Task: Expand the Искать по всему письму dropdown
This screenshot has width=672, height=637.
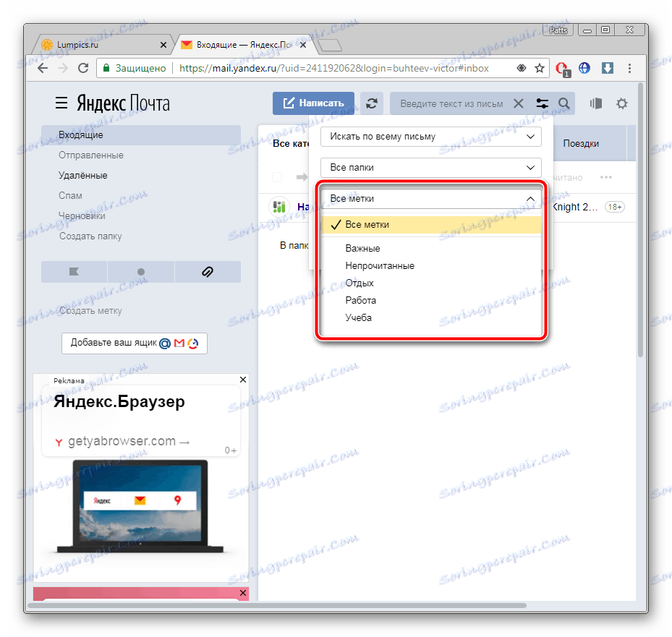Action: [430, 137]
